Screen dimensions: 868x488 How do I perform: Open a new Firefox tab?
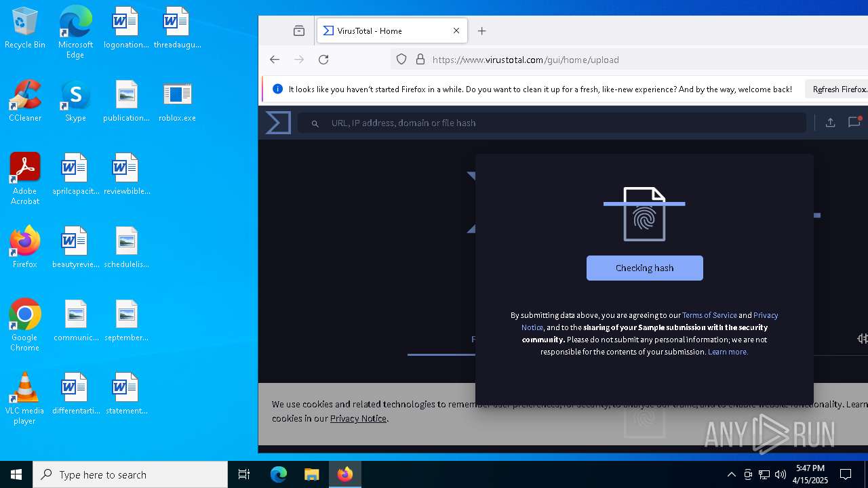(x=482, y=30)
